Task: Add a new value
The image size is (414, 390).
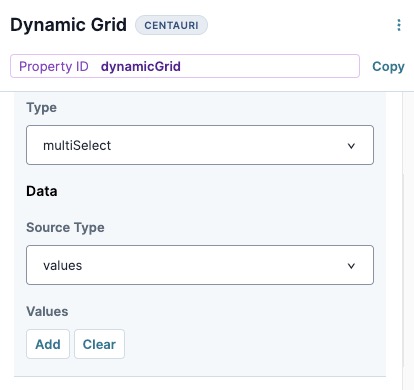Action: point(48,344)
